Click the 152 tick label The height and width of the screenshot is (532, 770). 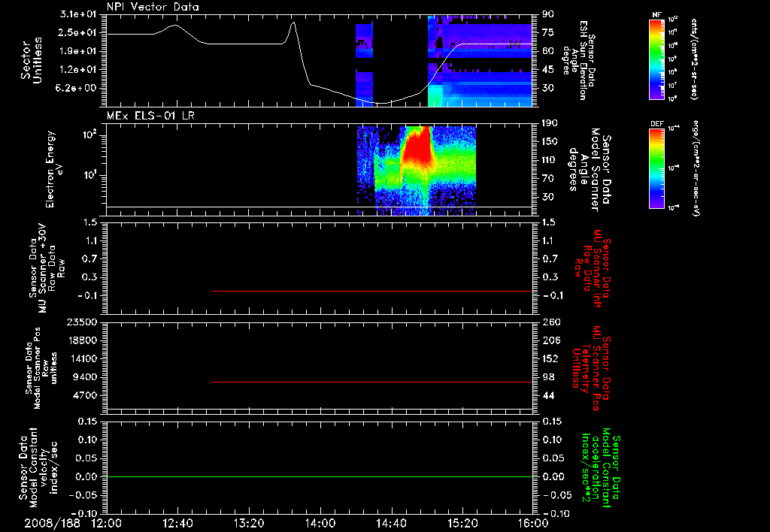(551, 358)
